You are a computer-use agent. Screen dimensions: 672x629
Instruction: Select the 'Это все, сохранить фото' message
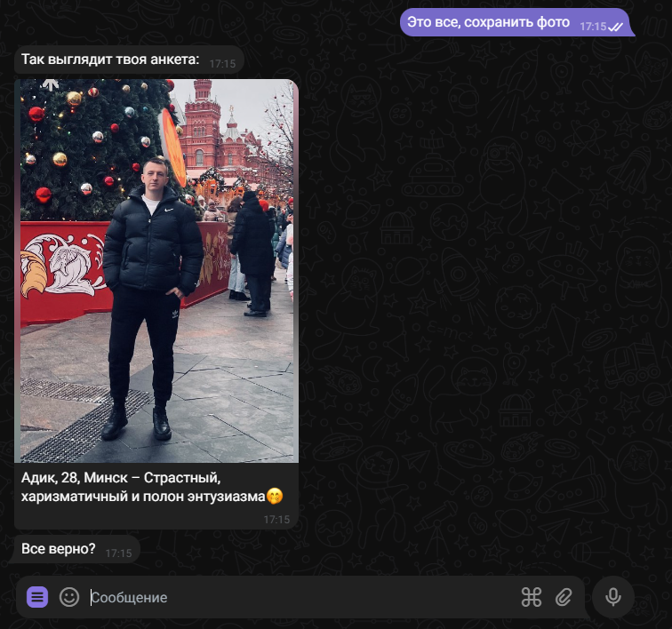click(x=488, y=22)
